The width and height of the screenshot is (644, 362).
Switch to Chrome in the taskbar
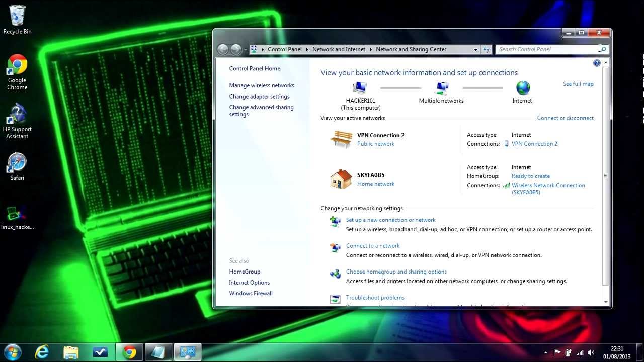[x=129, y=352]
